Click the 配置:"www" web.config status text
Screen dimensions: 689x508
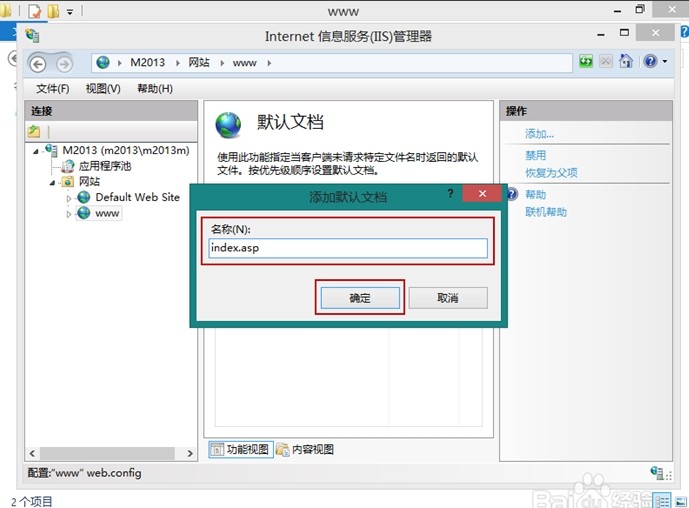(84, 473)
